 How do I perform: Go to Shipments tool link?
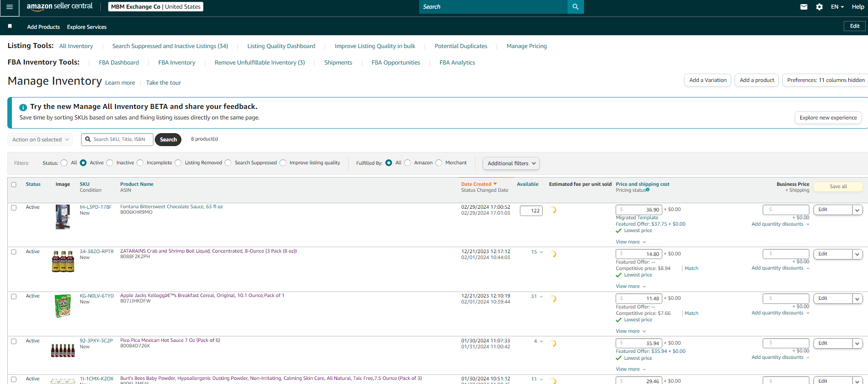338,63
